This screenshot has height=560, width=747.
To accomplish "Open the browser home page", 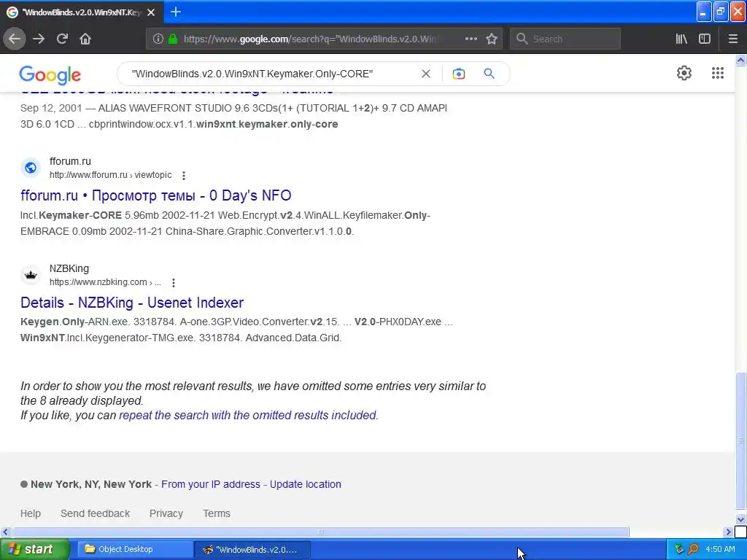I will (85, 39).
